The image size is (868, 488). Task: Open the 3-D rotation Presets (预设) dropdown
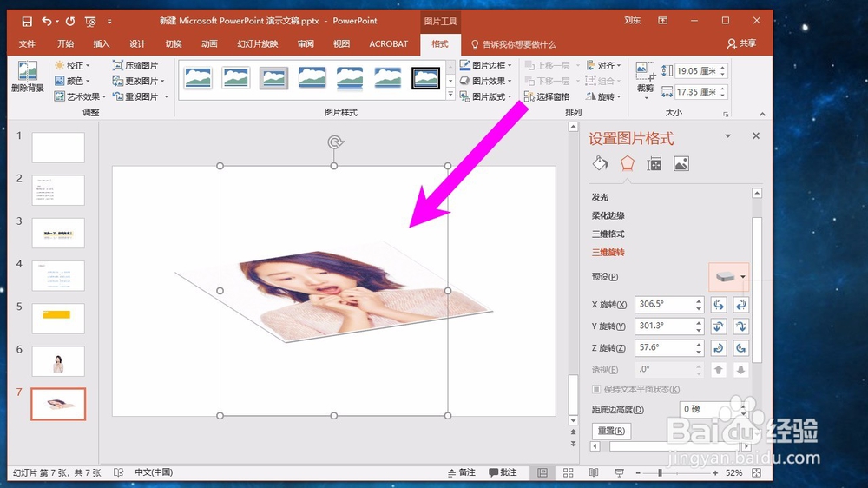728,277
